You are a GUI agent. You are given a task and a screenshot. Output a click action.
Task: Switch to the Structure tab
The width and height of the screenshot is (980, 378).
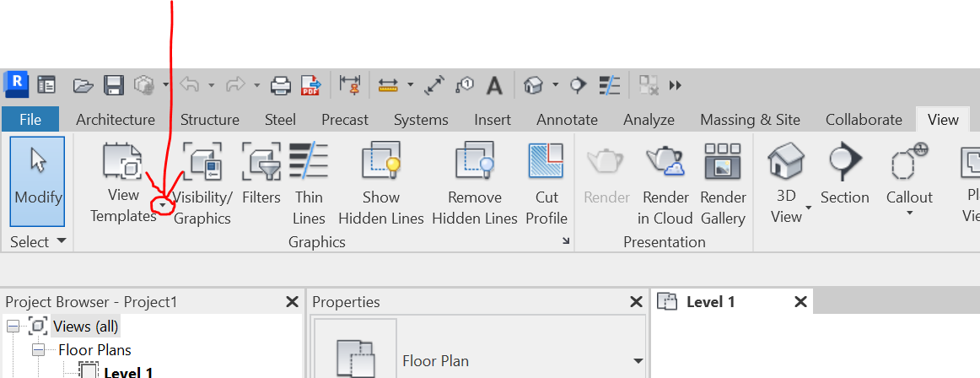pos(210,119)
